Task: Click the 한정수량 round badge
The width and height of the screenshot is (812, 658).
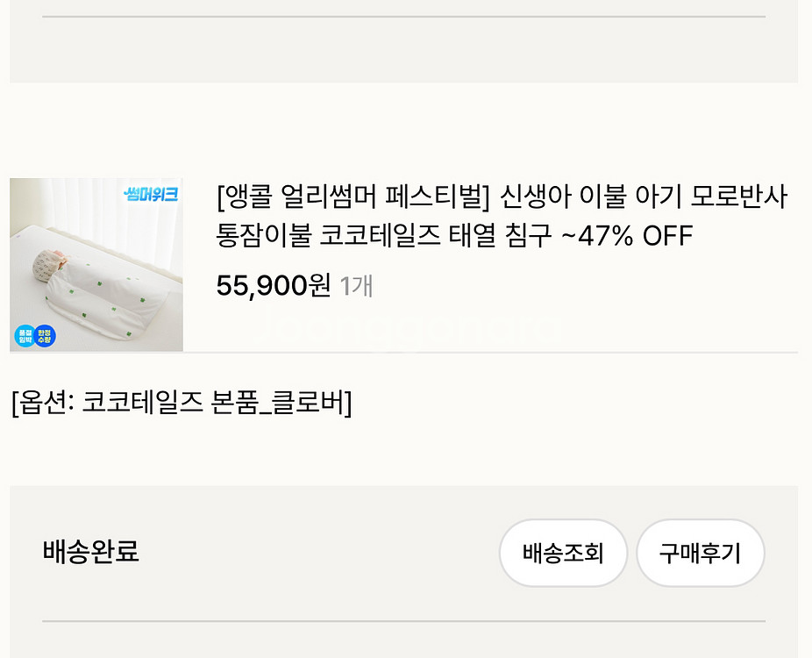Action: (x=45, y=336)
